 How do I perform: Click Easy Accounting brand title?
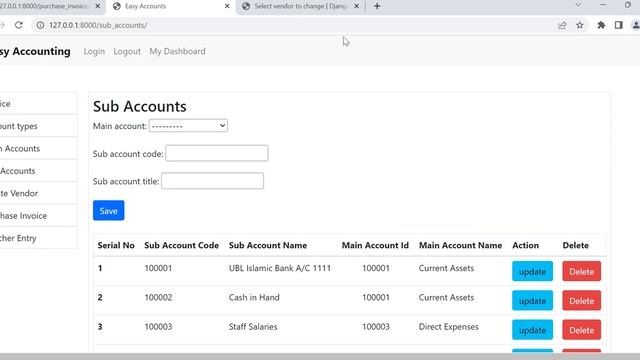(x=35, y=51)
